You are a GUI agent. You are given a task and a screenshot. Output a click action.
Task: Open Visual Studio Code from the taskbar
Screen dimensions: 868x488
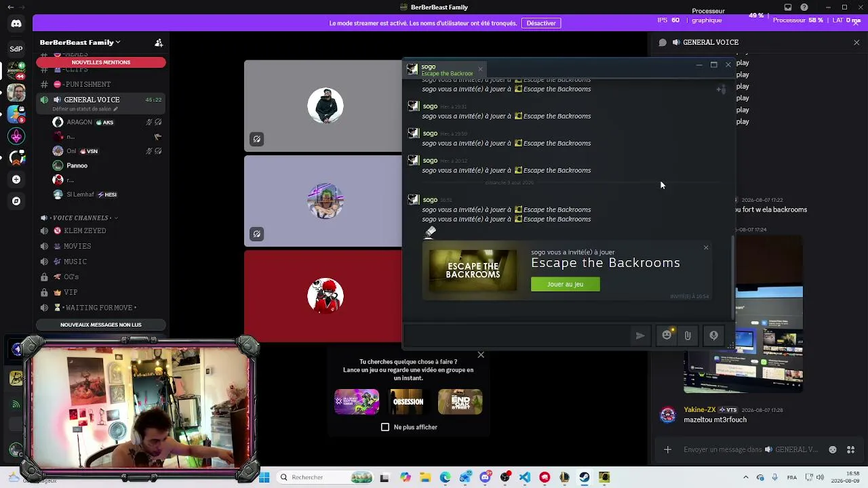pos(525,477)
